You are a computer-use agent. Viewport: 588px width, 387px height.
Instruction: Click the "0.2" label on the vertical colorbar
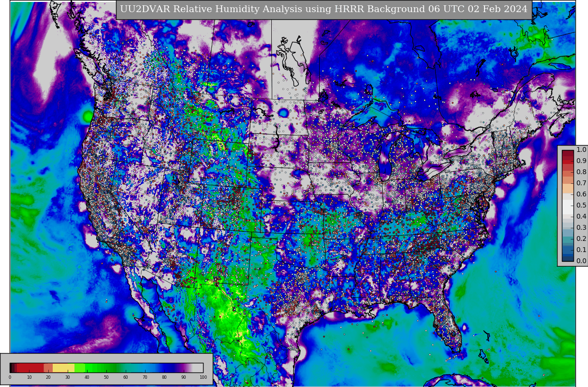pyautogui.click(x=581, y=238)
